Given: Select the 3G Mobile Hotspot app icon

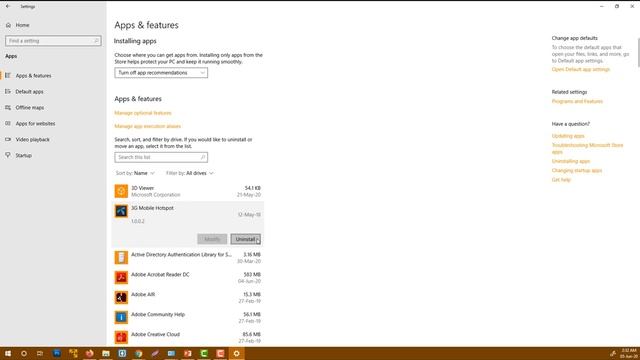Looking at the screenshot, I should click(x=121, y=211).
